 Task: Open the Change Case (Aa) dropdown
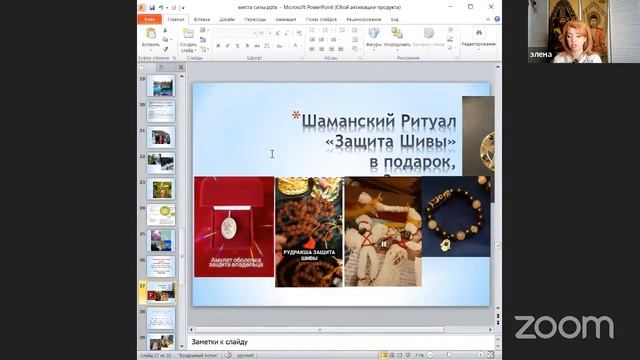(280, 46)
